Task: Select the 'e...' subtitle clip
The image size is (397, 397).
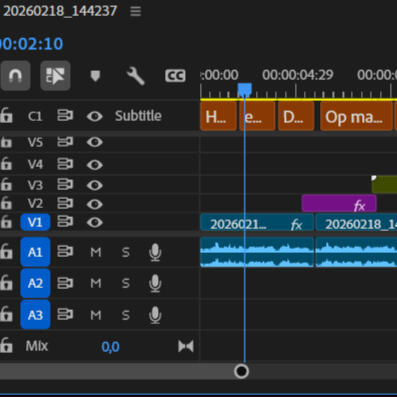Action: pyautogui.click(x=257, y=116)
